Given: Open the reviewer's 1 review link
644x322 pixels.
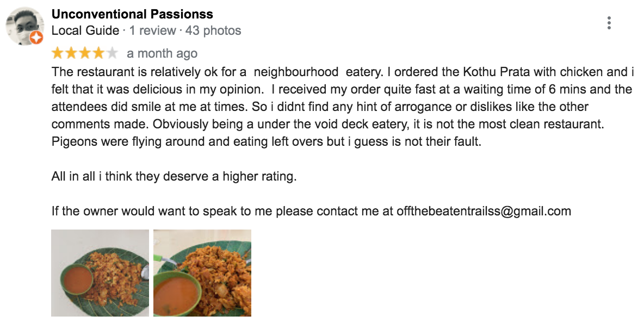Looking at the screenshot, I should point(153,30).
